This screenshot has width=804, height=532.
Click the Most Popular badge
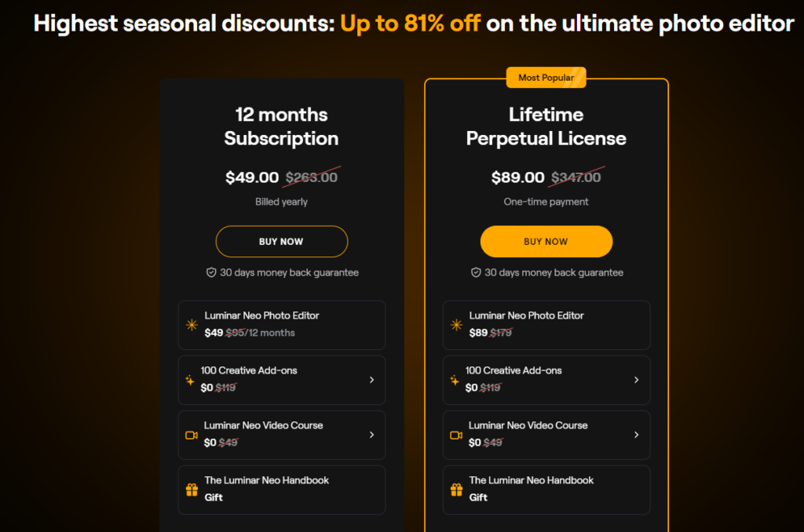(x=546, y=77)
